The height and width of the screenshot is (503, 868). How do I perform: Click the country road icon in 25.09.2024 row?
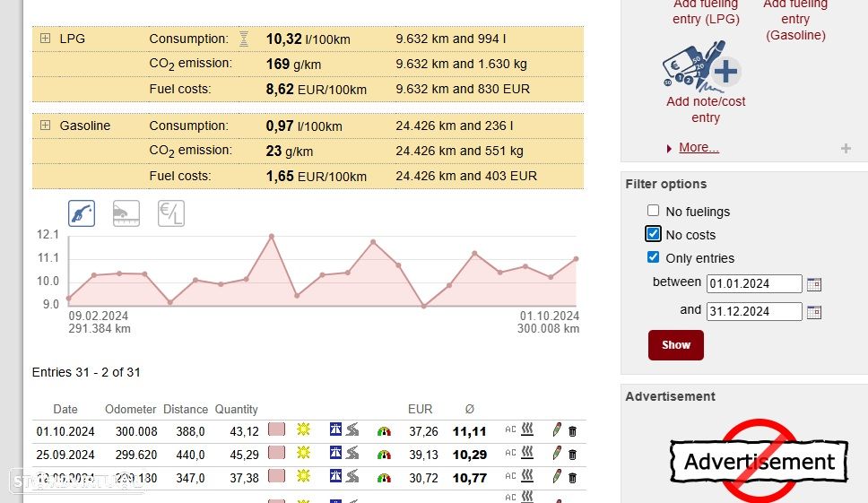pyautogui.click(x=352, y=453)
